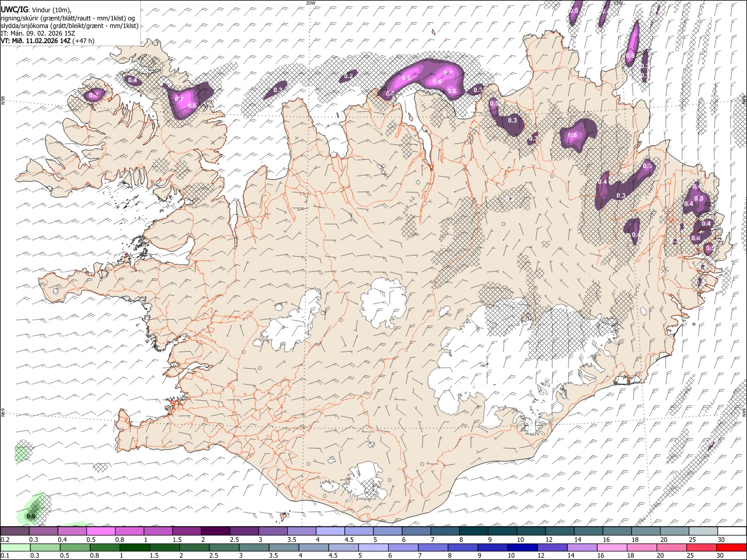Click the 20W longitude label
This screenshot has height=560, width=747.
click(x=310, y=3)
